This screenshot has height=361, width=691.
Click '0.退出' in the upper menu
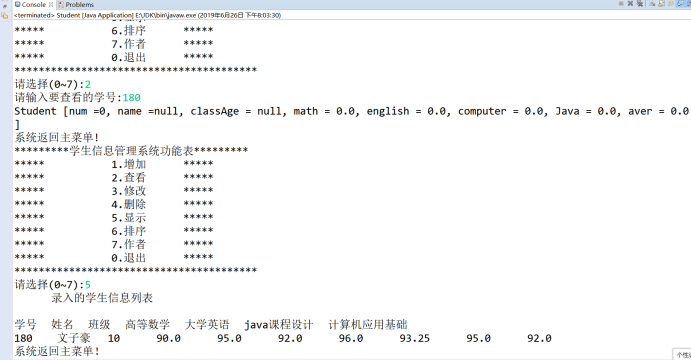click(128, 57)
